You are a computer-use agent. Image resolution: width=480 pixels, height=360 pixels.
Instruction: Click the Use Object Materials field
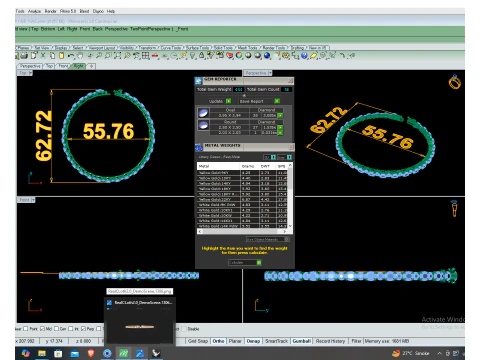[x=267, y=239]
